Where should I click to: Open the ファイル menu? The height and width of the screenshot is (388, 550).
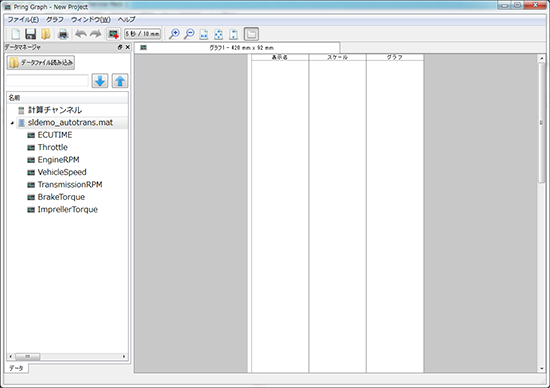[23, 20]
